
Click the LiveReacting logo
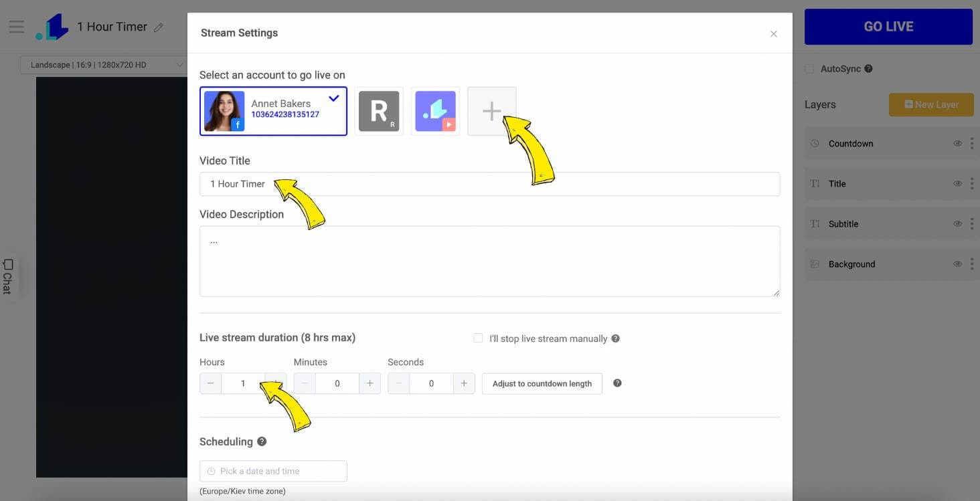[53, 27]
